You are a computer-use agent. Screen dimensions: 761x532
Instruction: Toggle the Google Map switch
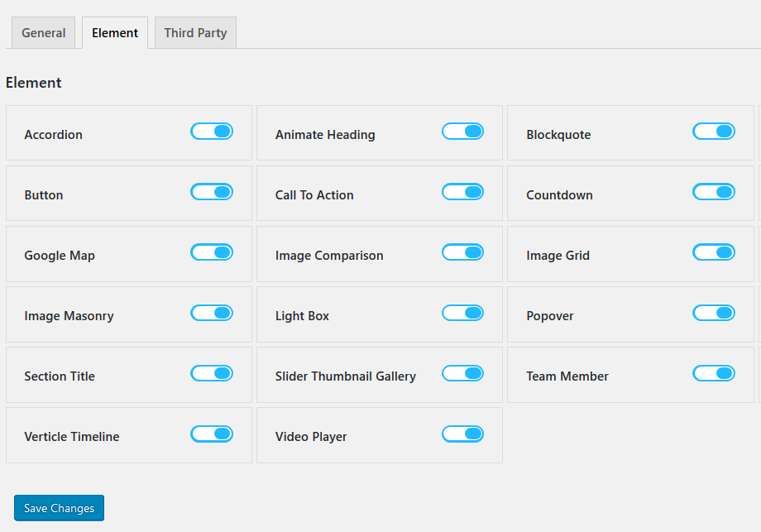click(x=212, y=252)
